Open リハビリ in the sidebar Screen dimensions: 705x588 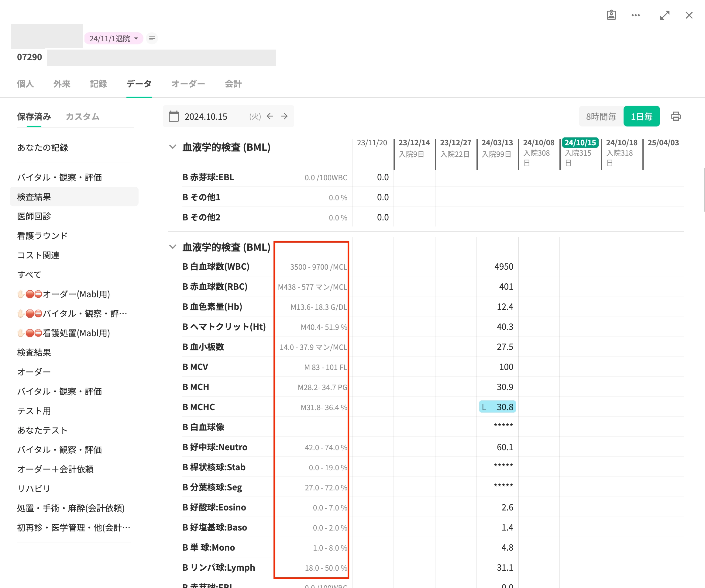pyautogui.click(x=33, y=489)
